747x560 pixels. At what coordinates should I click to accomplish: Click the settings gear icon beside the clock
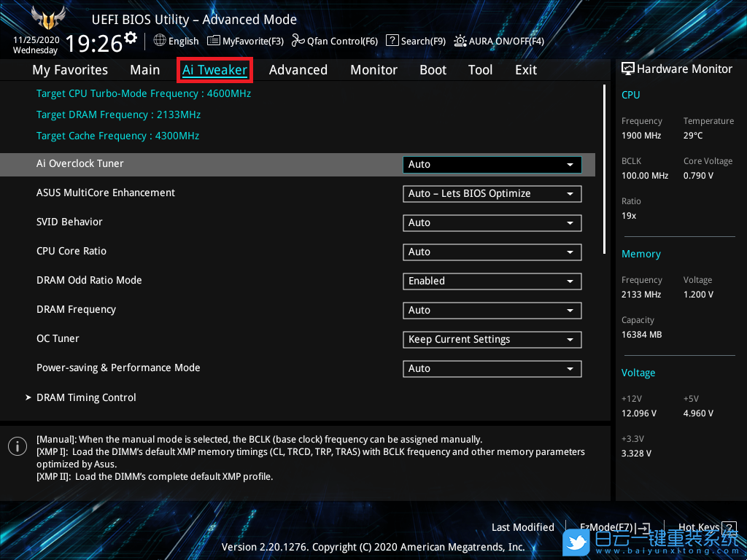[131, 36]
